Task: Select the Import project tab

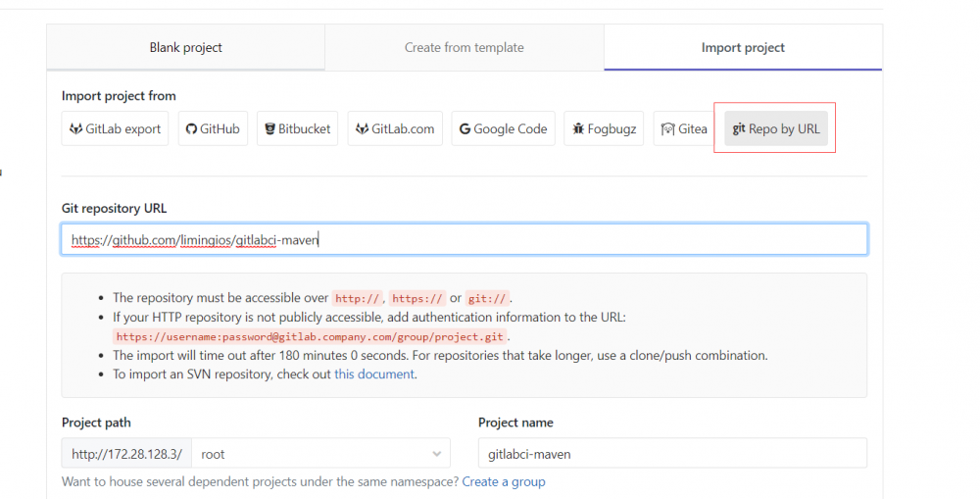Action: coord(743,47)
